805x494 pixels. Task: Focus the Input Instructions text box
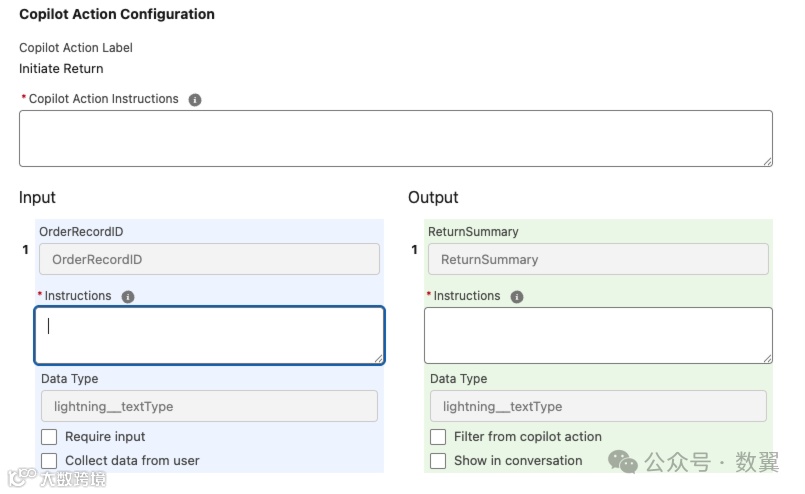pyautogui.click(x=209, y=335)
